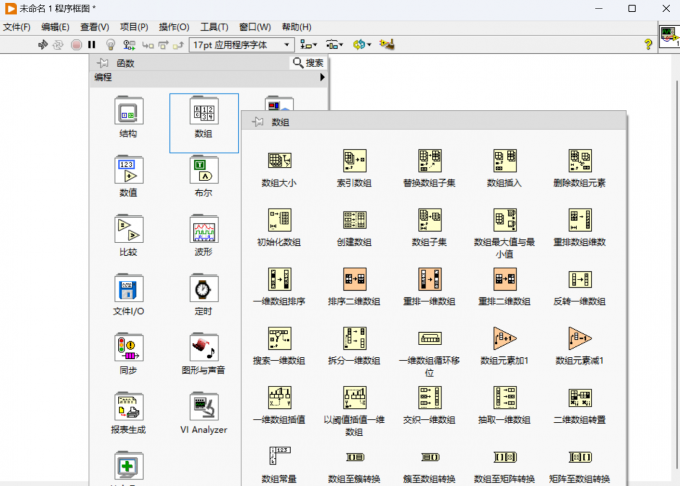Open the 布尔 palette category
The width and height of the screenshot is (680, 486).
204,170
